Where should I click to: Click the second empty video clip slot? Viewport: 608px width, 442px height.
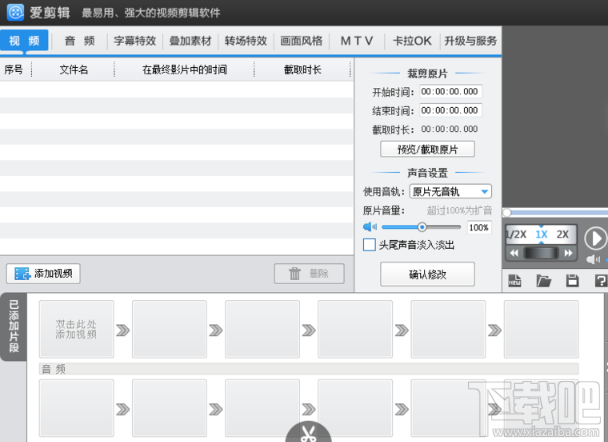click(x=169, y=329)
